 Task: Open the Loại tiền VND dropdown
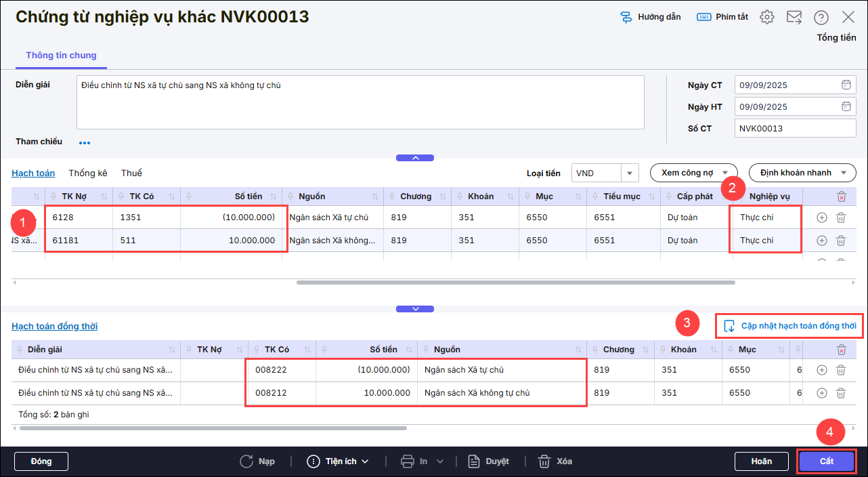[x=630, y=173]
